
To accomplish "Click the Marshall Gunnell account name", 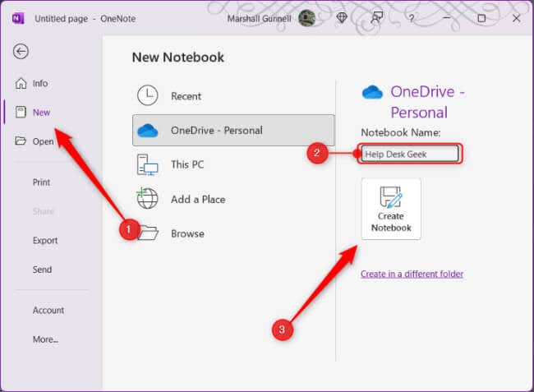I will tap(259, 18).
